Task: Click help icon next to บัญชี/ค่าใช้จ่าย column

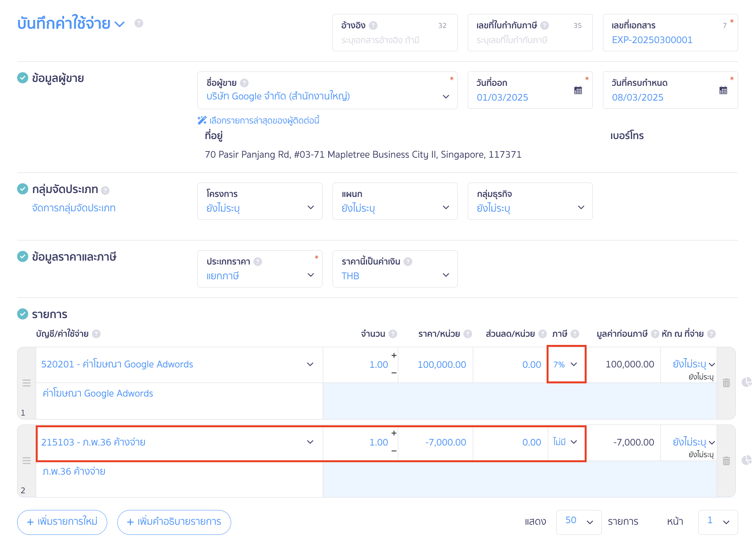Action: click(x=96, y=334)
